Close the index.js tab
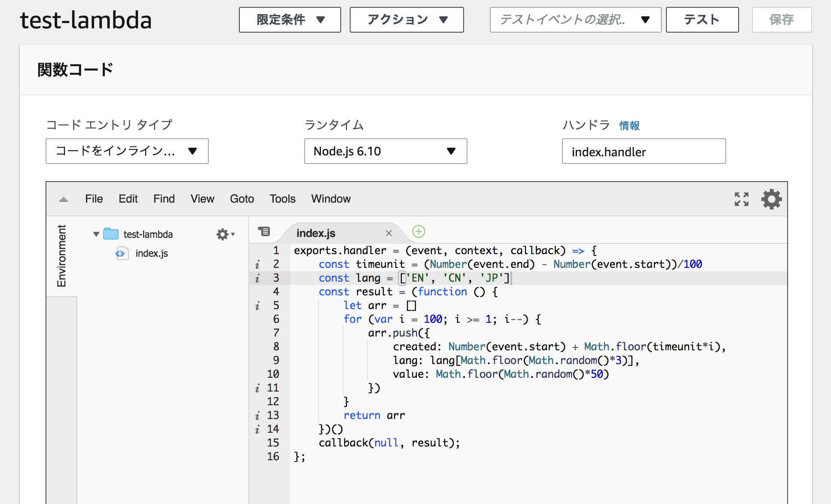The width and height of the screenshot is (831, 504). tap(389, 233)
